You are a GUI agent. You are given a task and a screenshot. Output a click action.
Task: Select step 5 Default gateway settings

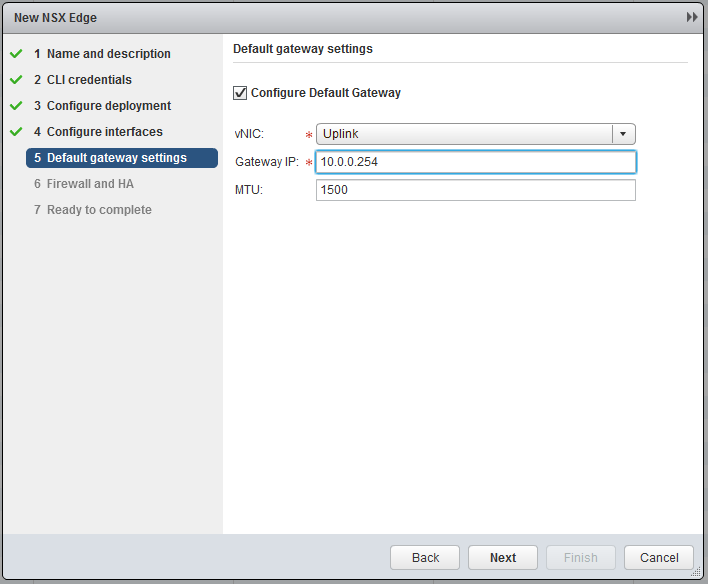tap(116, 158)
